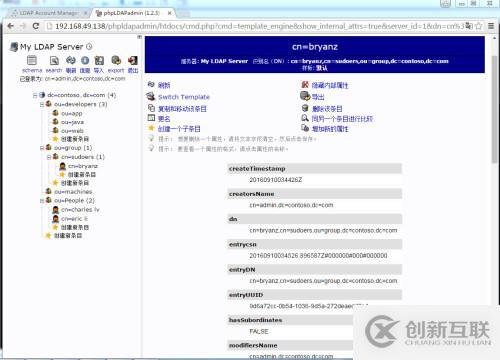500x360 pixels.
Task: Click the browser reload icon
Action: pyautogui.click(x=36, y=26)
